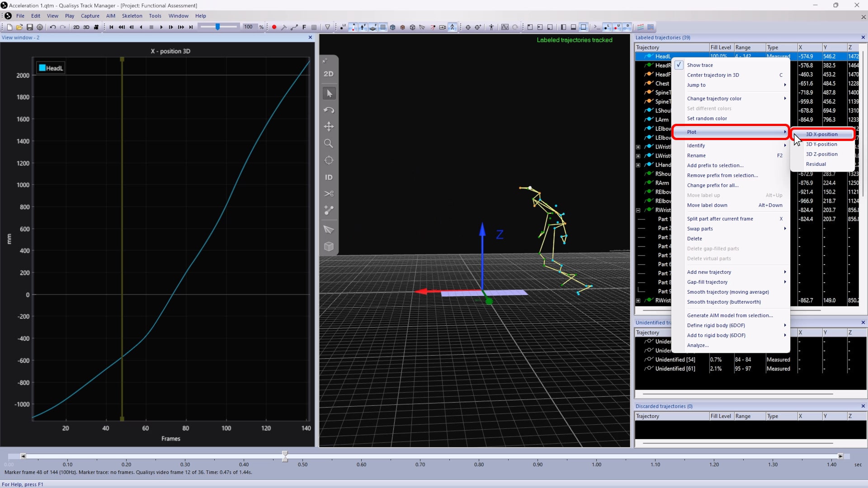Collapse the RWrist trajectory parts

638,210
